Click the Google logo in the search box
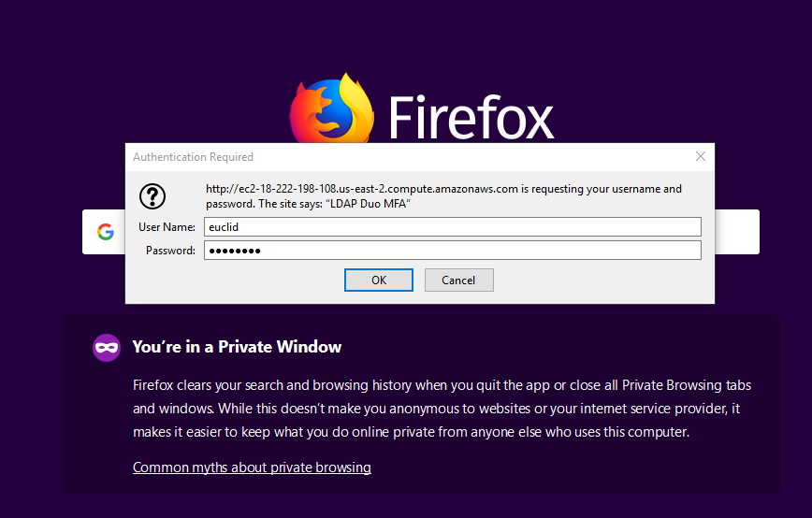Viewport: 812px width, 518px height. tap(105, 231)
